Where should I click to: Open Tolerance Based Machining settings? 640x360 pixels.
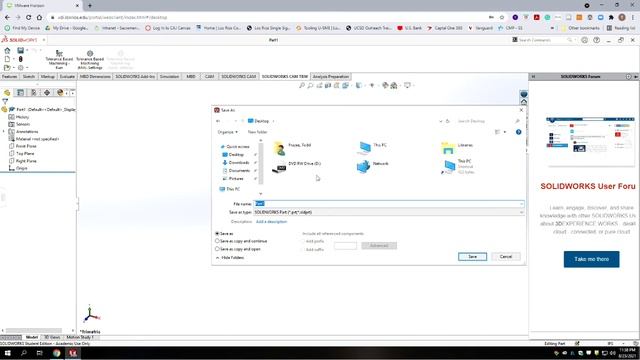tap(90, 60)
